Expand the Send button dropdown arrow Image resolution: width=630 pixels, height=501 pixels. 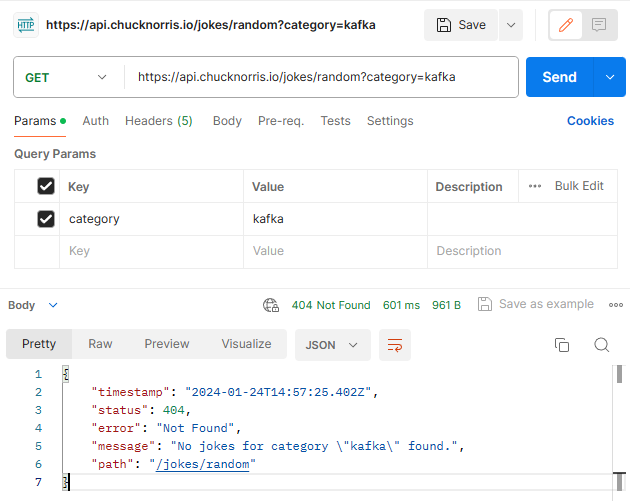click(610, 77)
